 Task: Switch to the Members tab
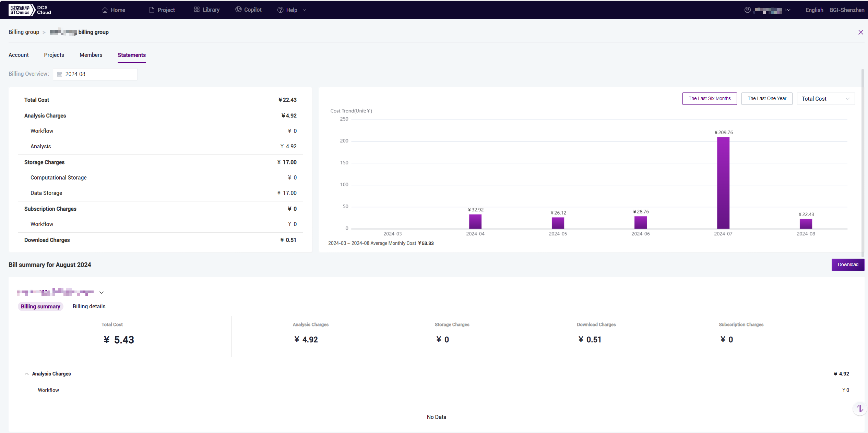[x=91, y=55]
